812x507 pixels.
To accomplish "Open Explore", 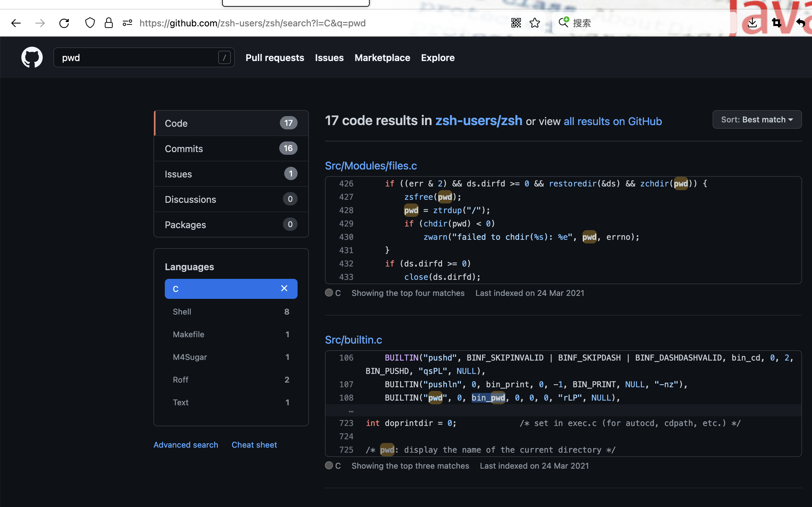I will tap(438, 58).
